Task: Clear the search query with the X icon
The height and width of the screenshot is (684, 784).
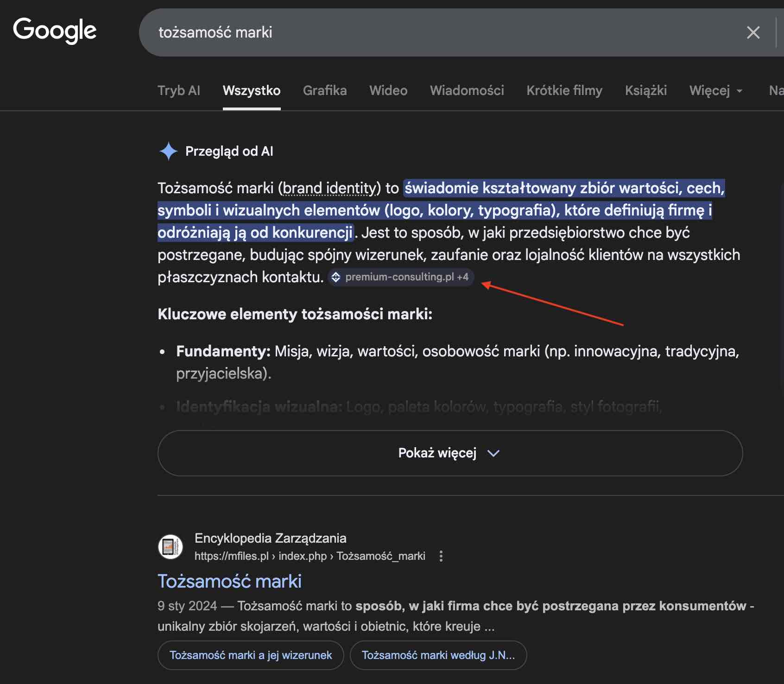Action: coord(753,32)
